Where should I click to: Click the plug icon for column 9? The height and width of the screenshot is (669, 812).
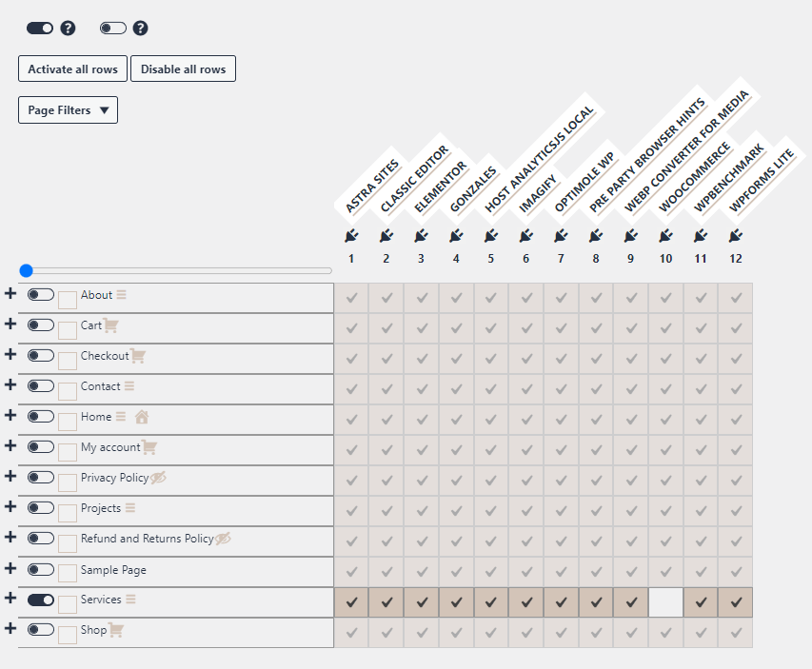[631, 236]
